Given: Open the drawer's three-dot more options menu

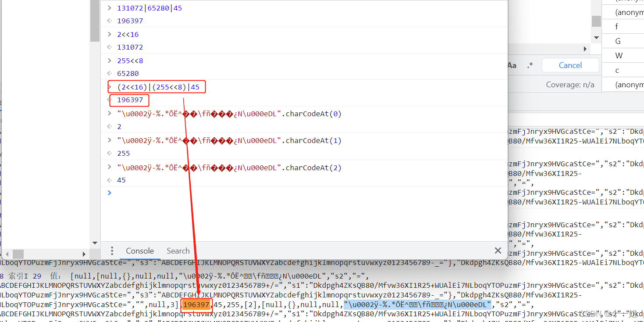Looking at the screenshot, I should (x=112, y=251).
